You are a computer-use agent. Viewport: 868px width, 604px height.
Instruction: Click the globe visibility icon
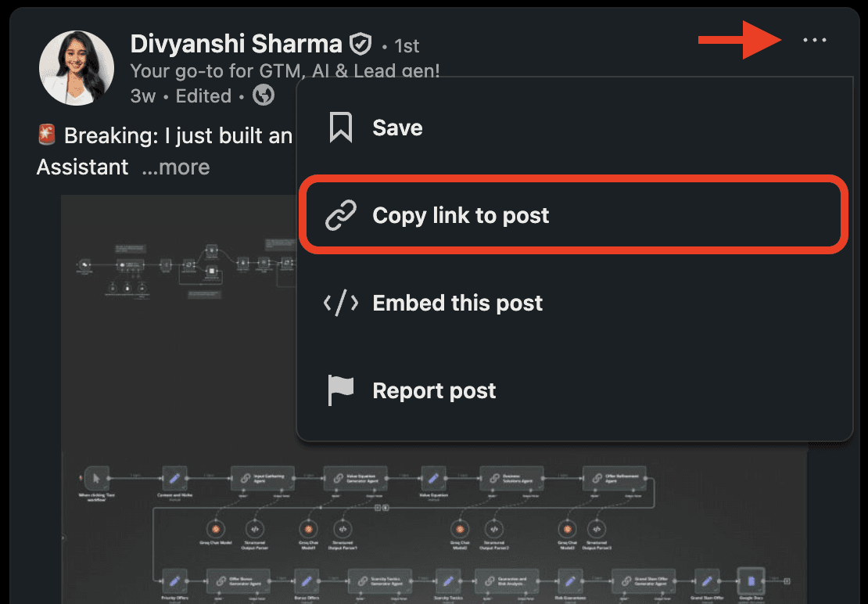pyautogui.click(x=264, y=95)
